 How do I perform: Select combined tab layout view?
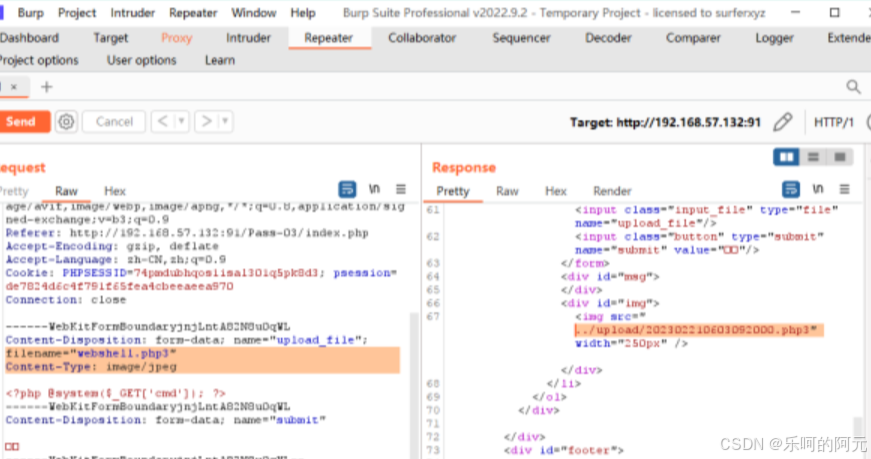point(840,157)
